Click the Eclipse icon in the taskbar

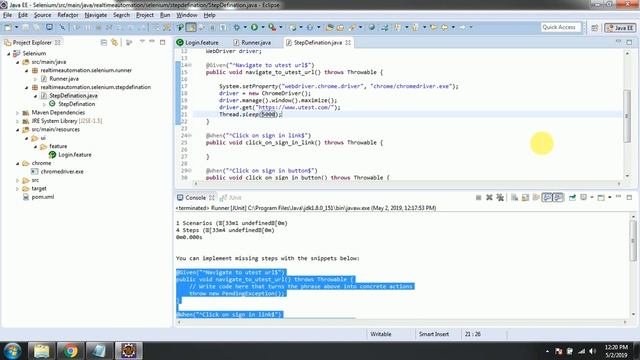(129, 351)
